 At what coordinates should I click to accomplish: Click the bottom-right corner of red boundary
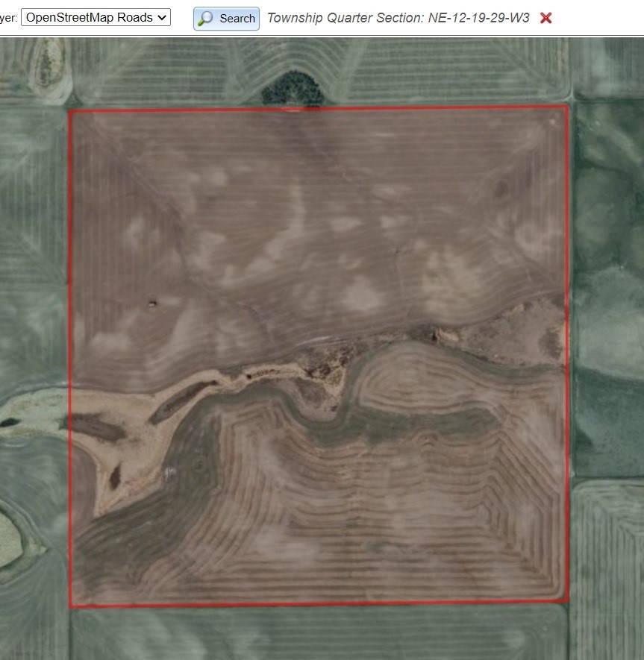[567, 601]
